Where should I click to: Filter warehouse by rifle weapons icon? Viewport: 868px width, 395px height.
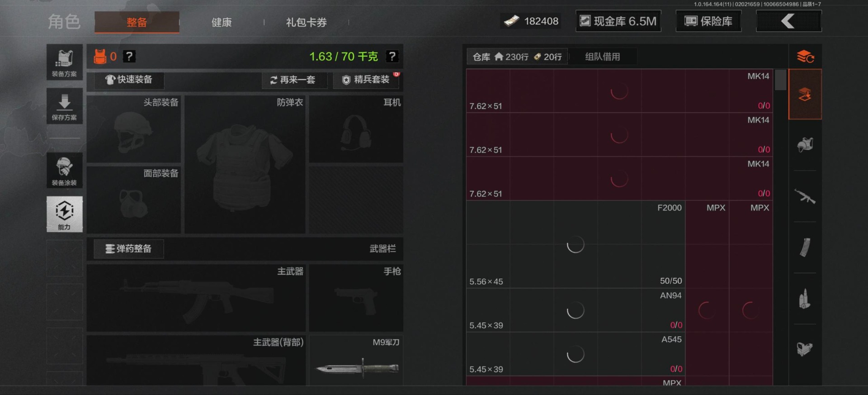[805, 196]
